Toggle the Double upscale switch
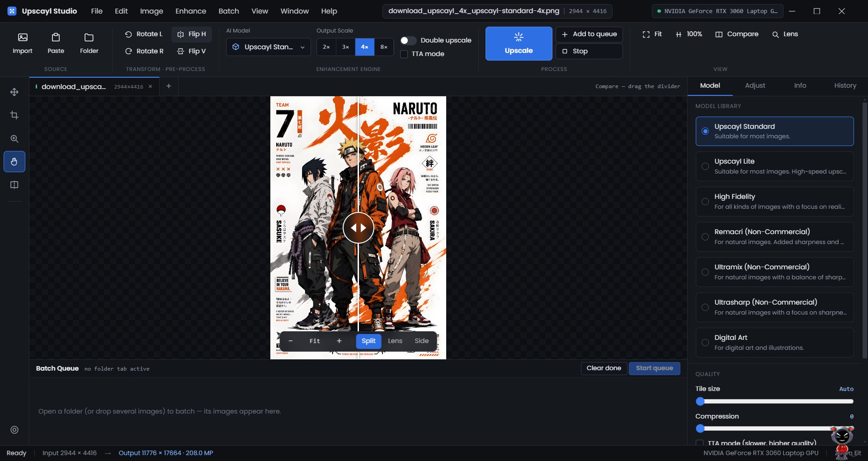 point(408,40)
